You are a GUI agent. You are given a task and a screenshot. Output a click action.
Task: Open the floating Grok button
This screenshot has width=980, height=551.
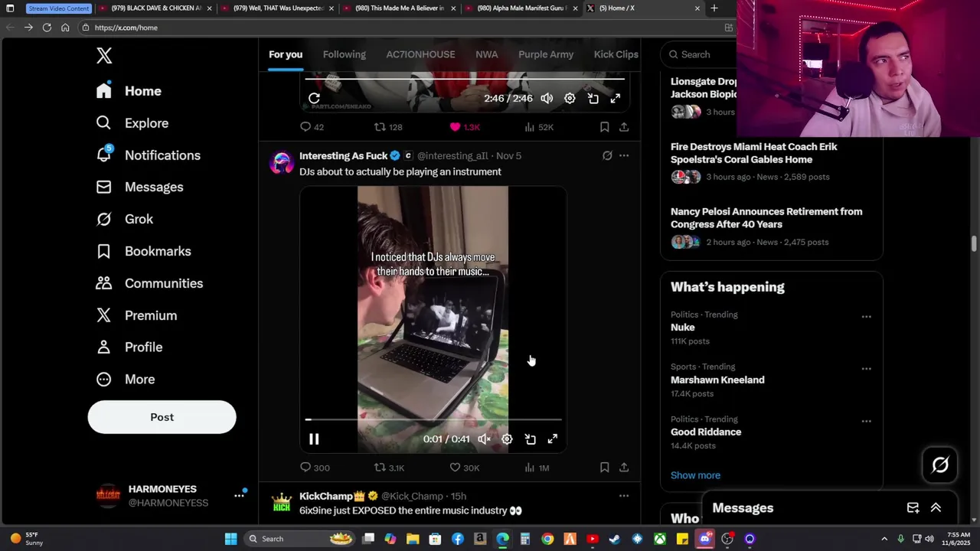tap(940, 465)
